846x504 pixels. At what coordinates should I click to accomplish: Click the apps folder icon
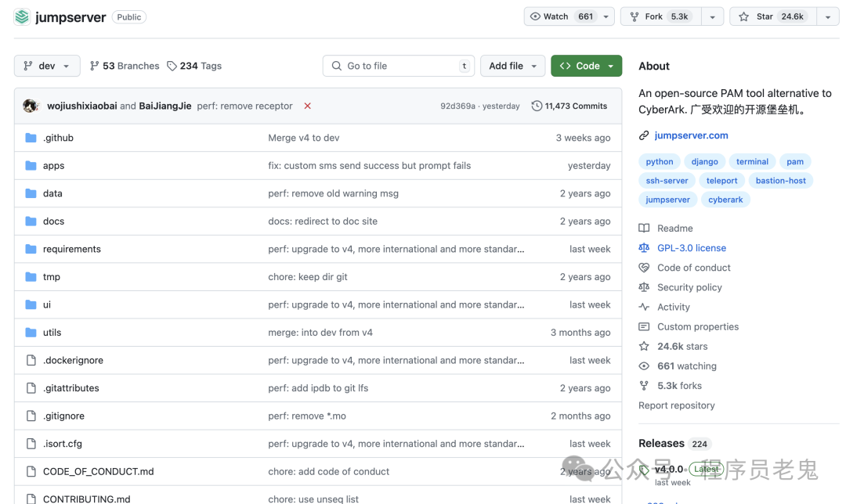tap(31, 165)
